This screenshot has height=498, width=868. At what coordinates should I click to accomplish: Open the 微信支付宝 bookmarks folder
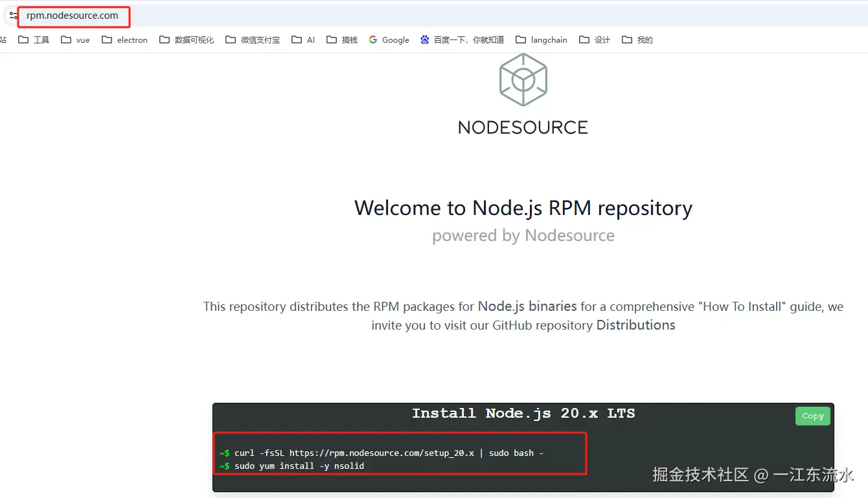point(253,40)
